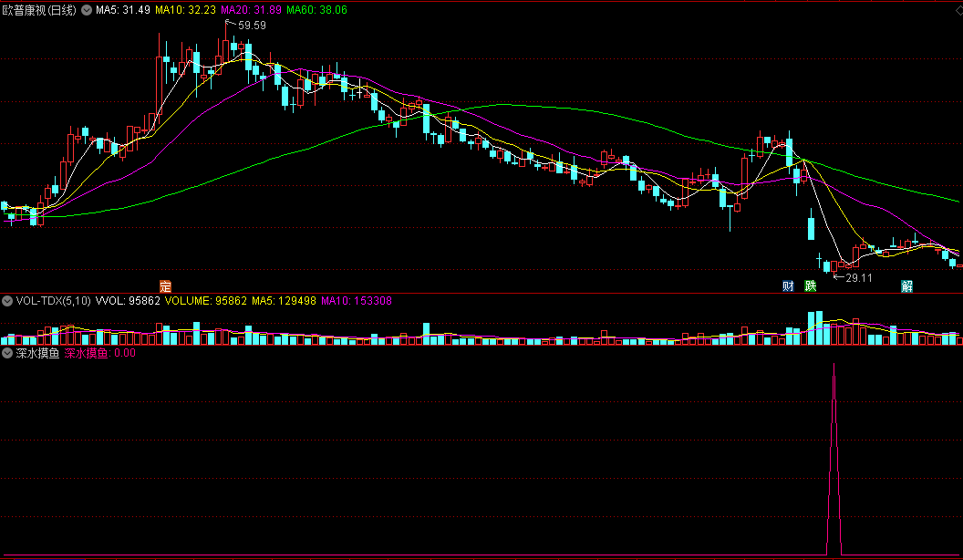963x560 pixels.
Task: Click the green MA60: 38.06 label
Action: pos(317,10)
